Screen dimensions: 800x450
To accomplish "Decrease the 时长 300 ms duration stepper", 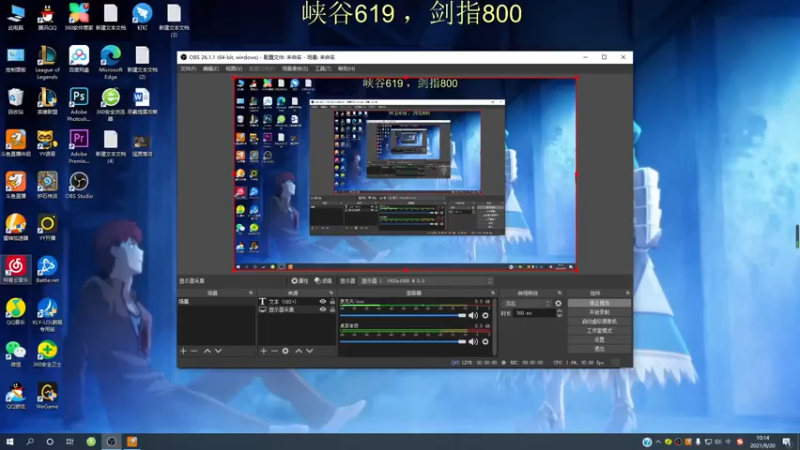I will pyautogui.click(x=559, y=315).
